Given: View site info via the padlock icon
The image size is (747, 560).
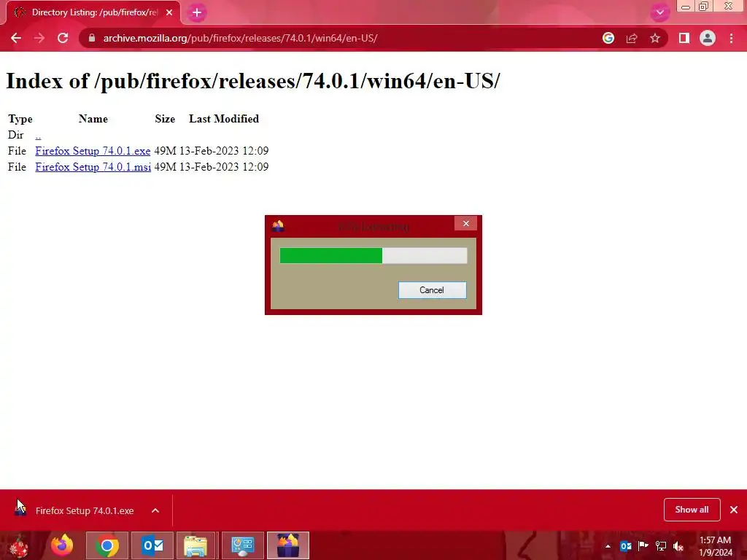Looking at the screenshot, I should [x=92, y=38].
